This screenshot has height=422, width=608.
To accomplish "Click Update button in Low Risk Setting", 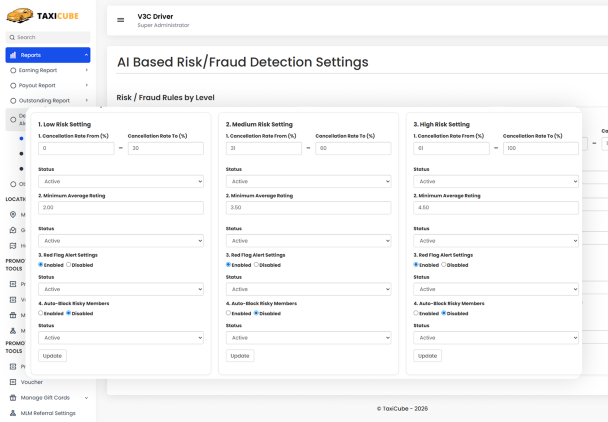I will click(x=52, y=356).
